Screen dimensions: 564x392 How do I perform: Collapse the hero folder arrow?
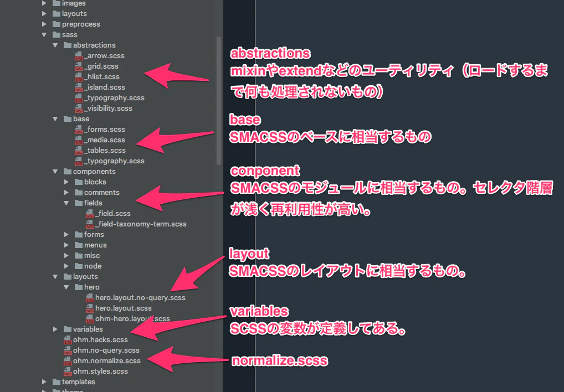point(66,287)
